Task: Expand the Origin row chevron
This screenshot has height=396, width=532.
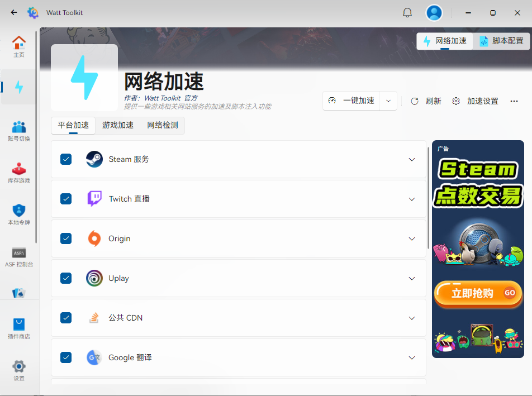Action: 412,238
